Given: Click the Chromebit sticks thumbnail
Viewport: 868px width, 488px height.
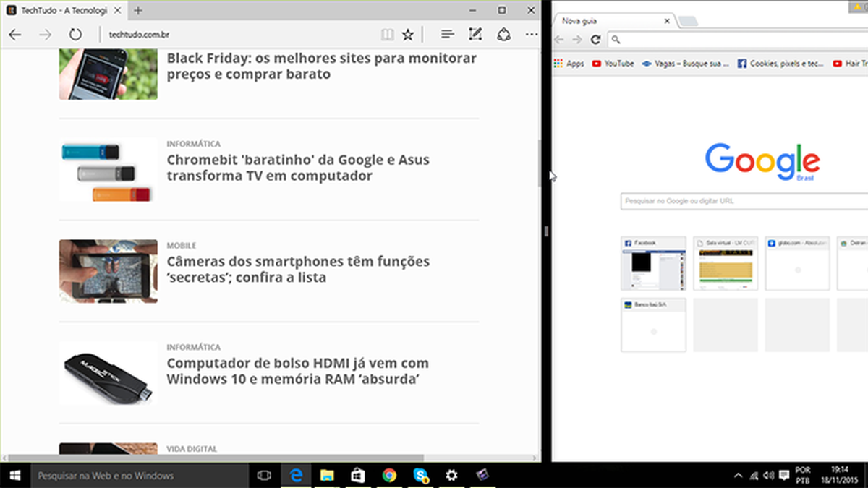Looking at the screenshot, I should 109,170.
